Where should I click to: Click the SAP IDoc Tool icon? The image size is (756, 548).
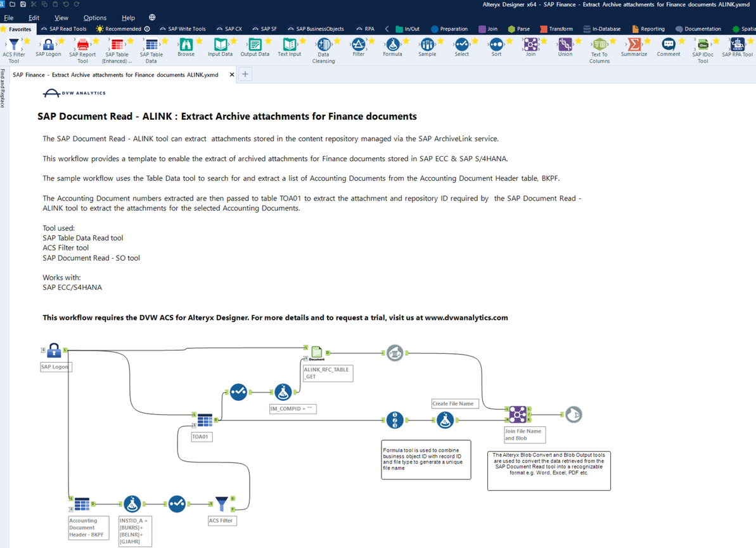(x=702, y=46)
